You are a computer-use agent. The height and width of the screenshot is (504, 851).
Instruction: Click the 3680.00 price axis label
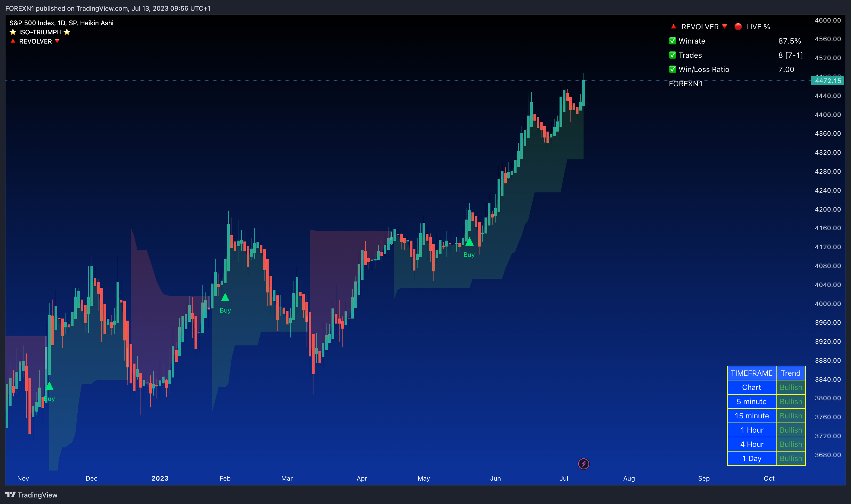point(828,455)
